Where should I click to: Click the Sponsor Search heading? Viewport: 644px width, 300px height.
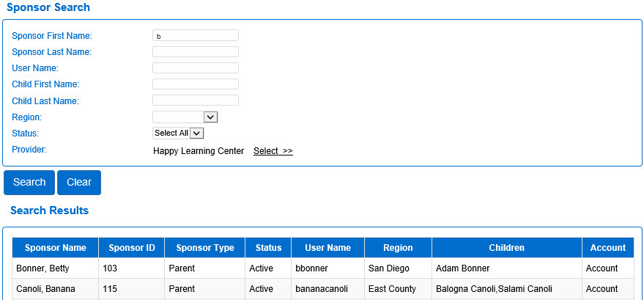click(x=48, y=7)
